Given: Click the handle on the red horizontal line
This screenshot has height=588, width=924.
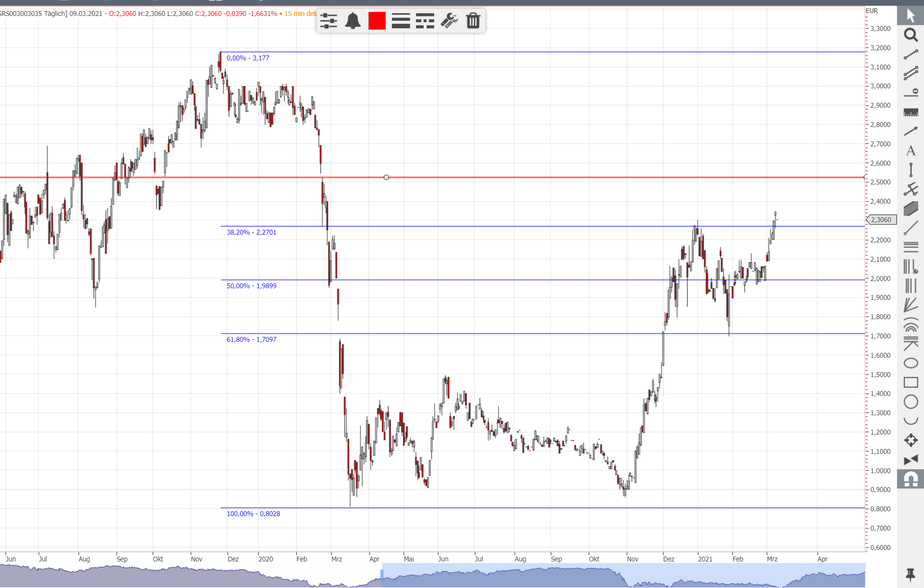Looking at the screenshot, I should point(386,177).
